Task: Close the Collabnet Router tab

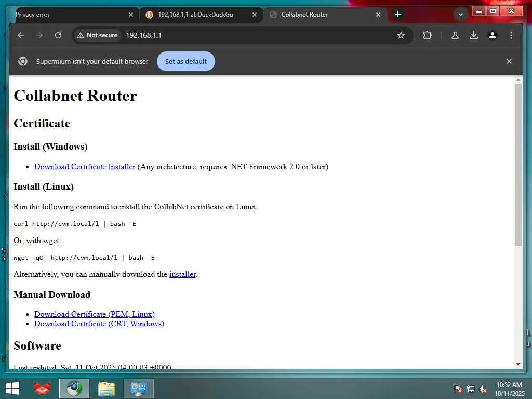Action: (x=378, y=15)
